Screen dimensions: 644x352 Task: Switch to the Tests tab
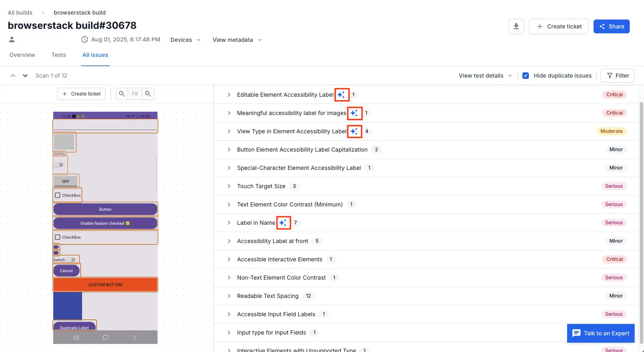click(x=59, y=55)
